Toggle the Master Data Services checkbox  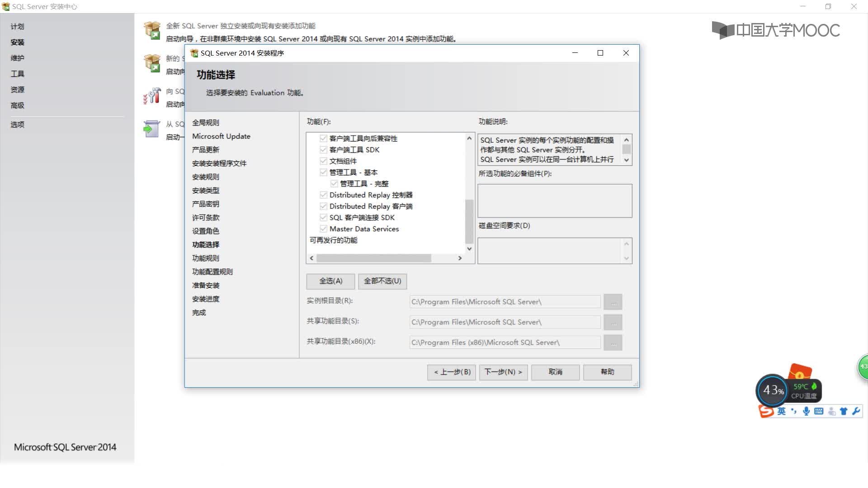323,229
